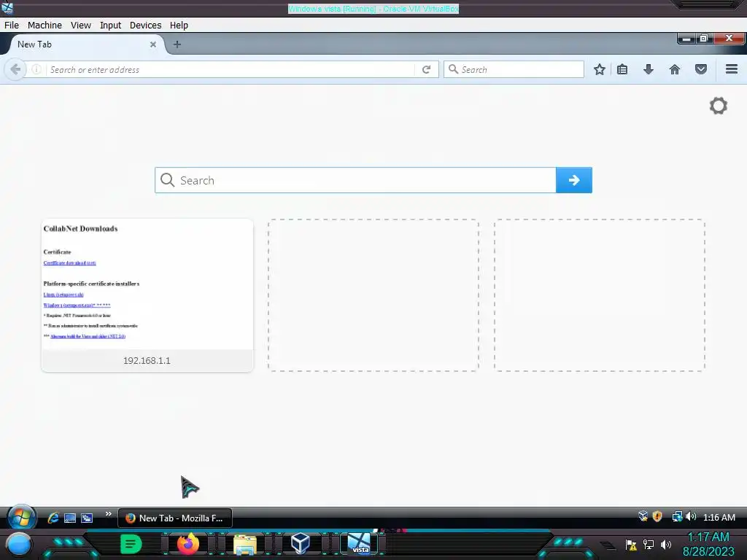Click the Show Desktop Quick Launch icon
Image resolution: width=747 pixels, height=560 pixels.
click(70, 518)
